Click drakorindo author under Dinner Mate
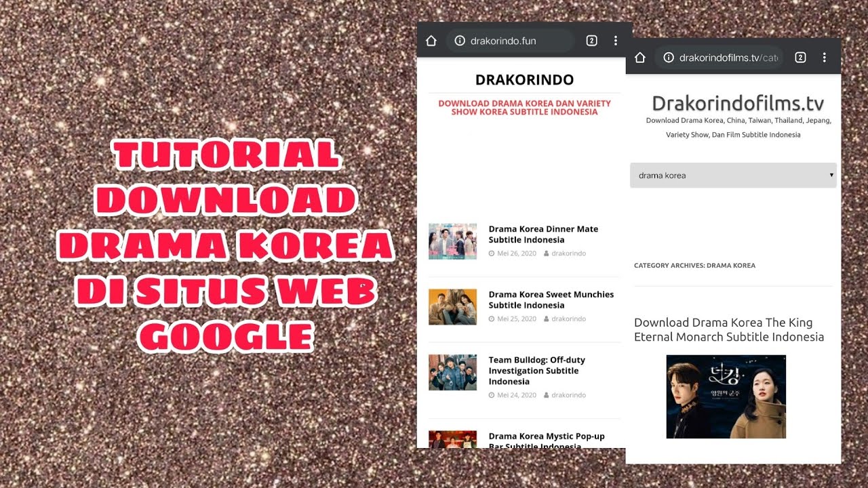The height and width of the screenshot is (488, 868). (x=568, y=253)
